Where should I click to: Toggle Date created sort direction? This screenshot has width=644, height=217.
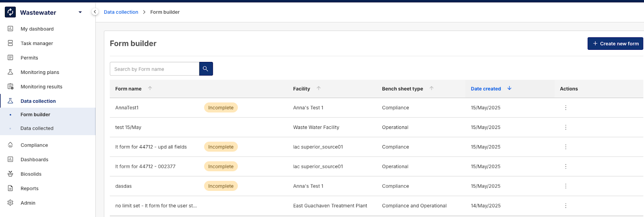pyautogui.click(x=509, y=88)
